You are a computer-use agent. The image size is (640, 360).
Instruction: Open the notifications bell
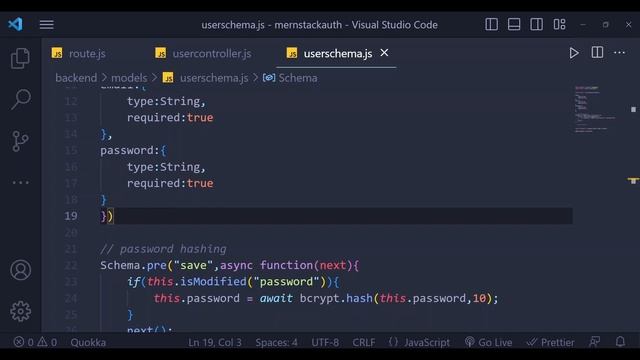620,342
